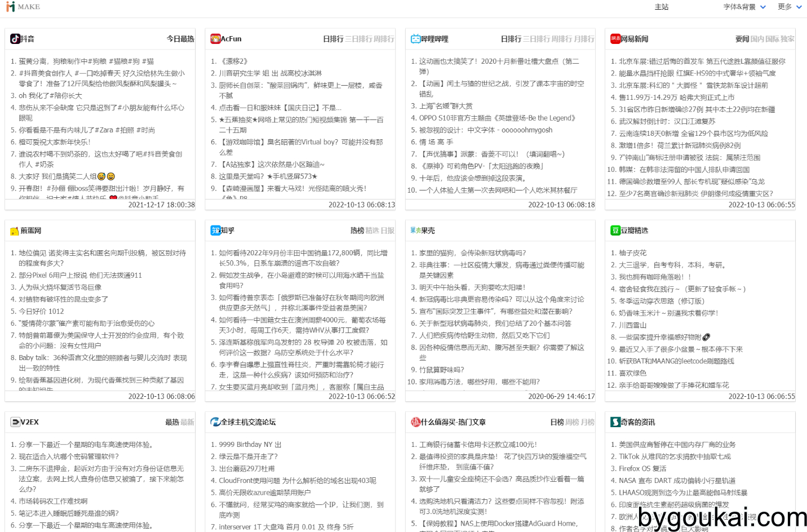Select 什么值得买 日榜 tab
The image size is (807, 532).
[557, 422]
